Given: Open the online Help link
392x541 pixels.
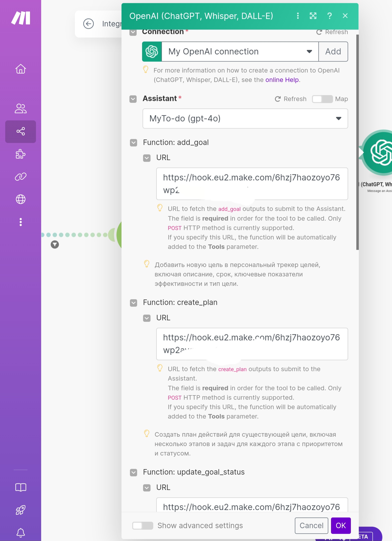Looking at the screenshot, I should 282,80.
